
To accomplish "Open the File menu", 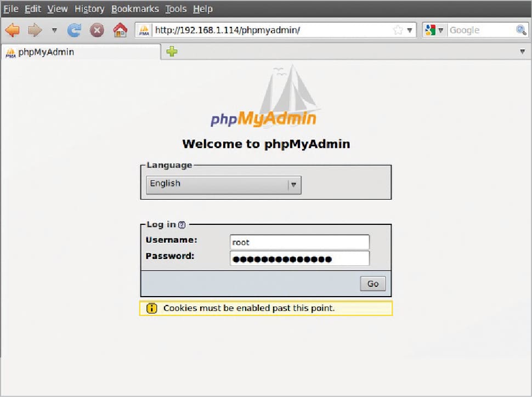I will (11, 9).
